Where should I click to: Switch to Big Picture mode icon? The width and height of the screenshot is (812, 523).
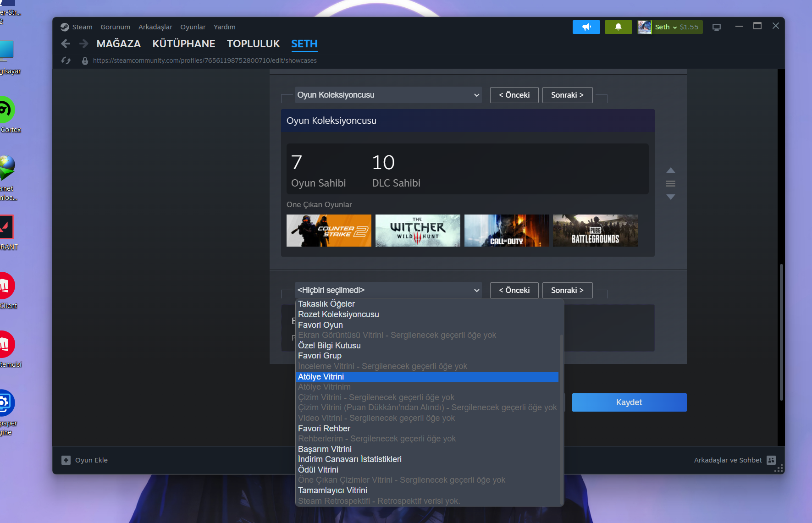pyautogui.click(x=717, y=28)
